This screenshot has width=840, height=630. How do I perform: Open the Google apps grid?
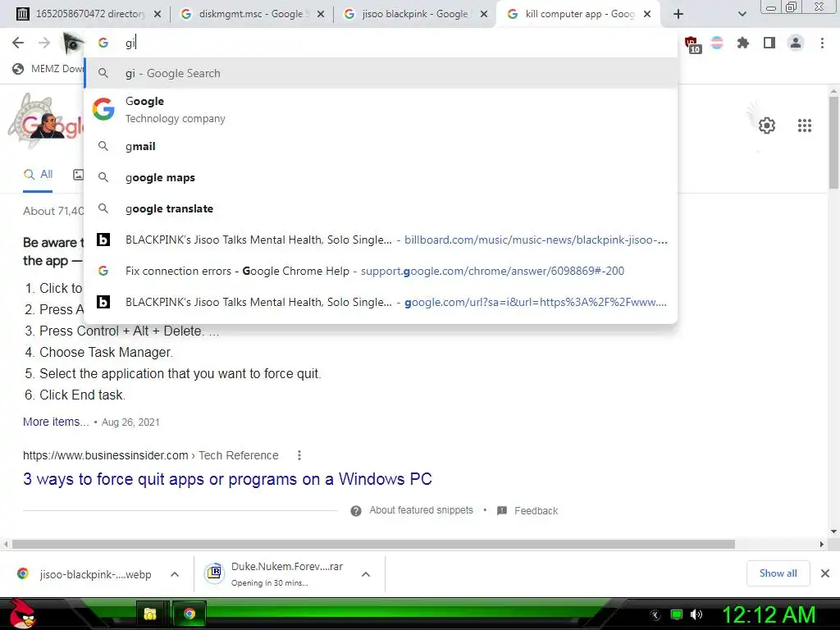805,126
